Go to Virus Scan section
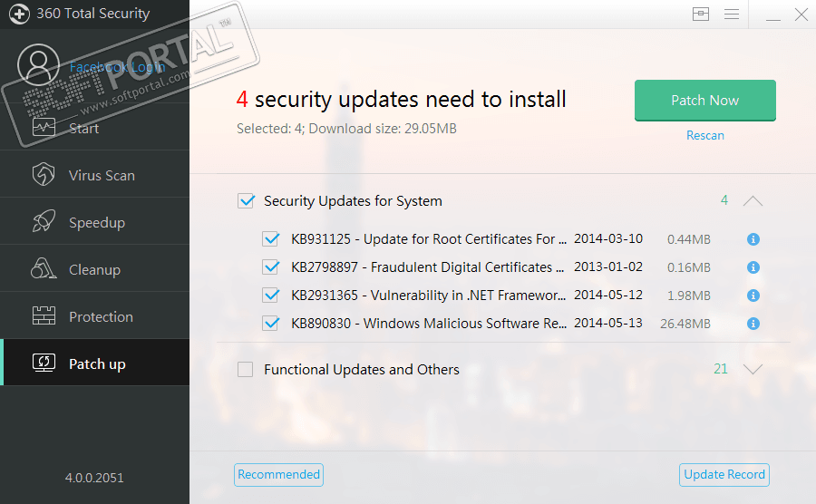Viewport: 816px width, 504px height. (x=94, y=174)
